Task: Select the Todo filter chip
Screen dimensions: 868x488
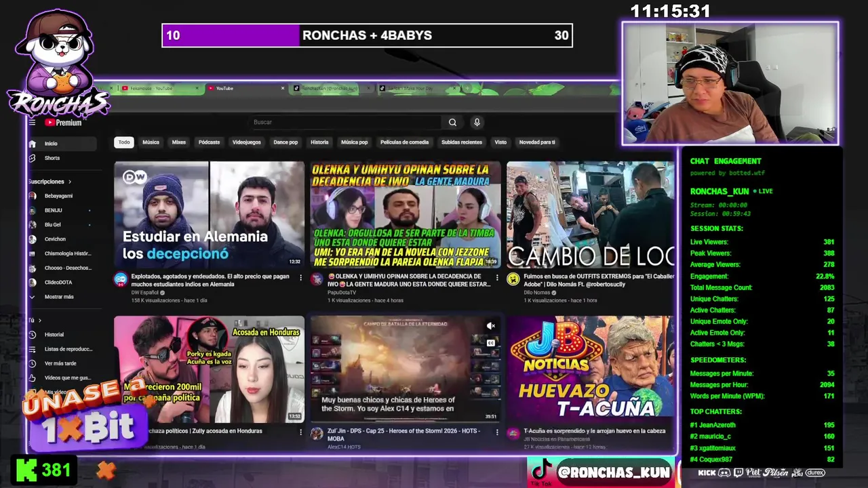Action: [x=124, y=142]
